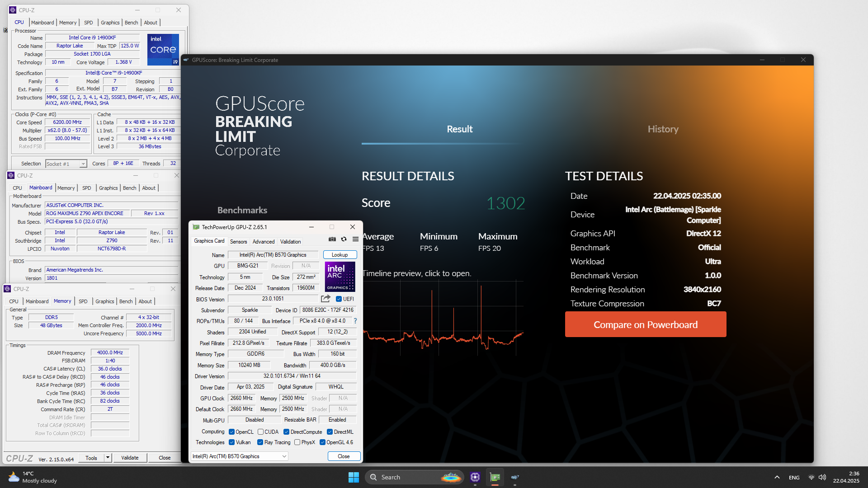Click the Bus Interface question mark icon
The height and width of the screenshot is (488, 868).
[355, 321]
